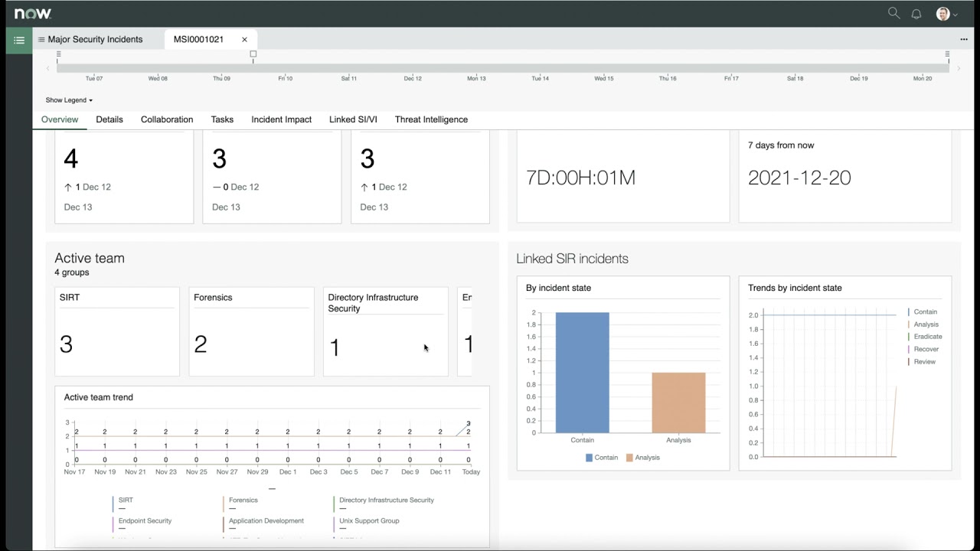Image resolution: width=980 pixels, height=551 pixels.
Task: Click the 7D:00H:01M countdown value
Action: pyautogui.click(x=581, y=178)
